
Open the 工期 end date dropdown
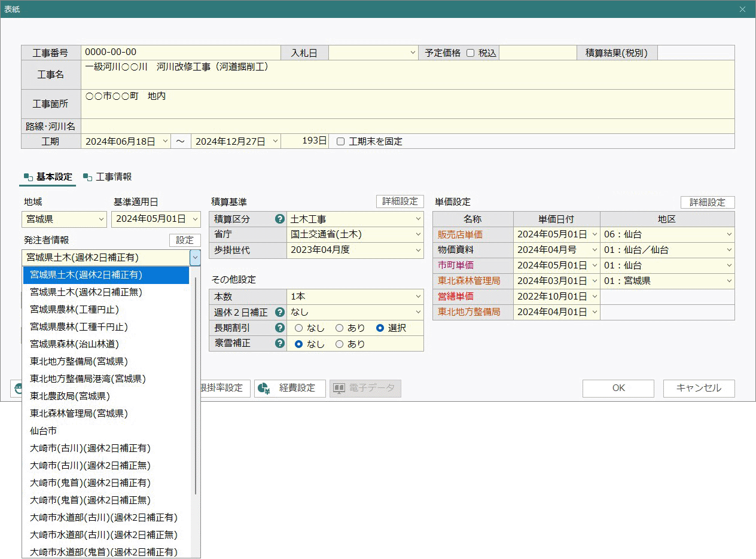tap(275, 141)
